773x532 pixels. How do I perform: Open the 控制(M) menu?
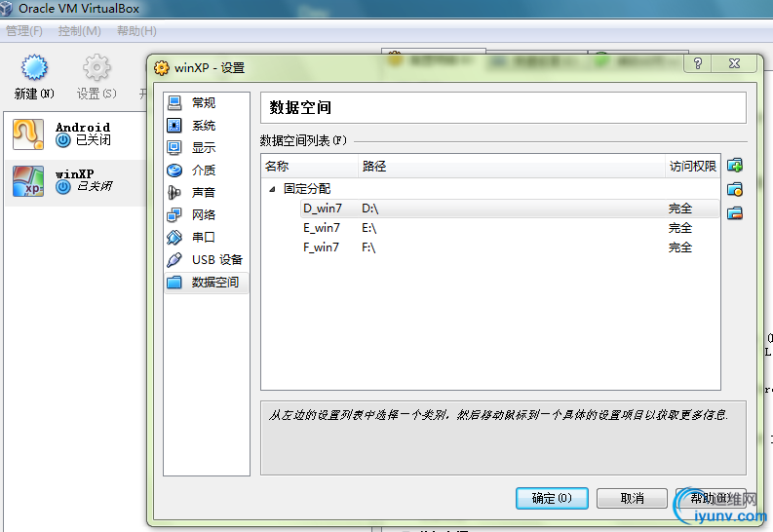click(x=79, y=31)
